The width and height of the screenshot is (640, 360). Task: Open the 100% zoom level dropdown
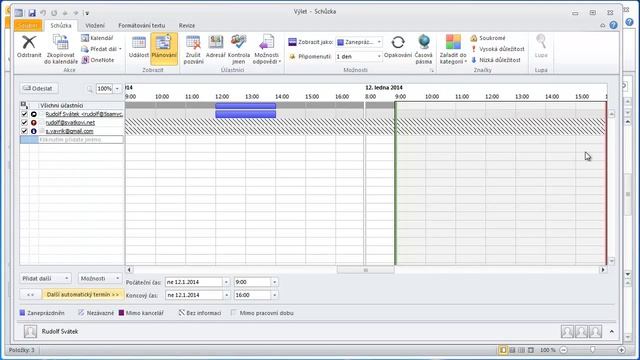coord(117,89)
